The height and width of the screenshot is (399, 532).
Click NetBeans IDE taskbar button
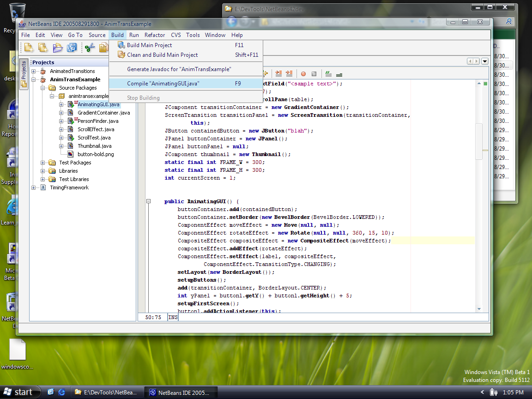click(x=180, y=393)
